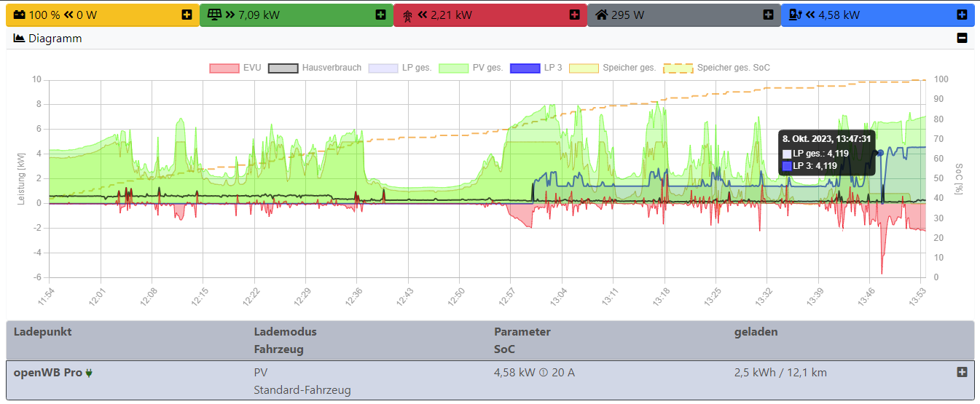Click the openWB Pro charge point name

pyautogui.click(x=48, y=373)
